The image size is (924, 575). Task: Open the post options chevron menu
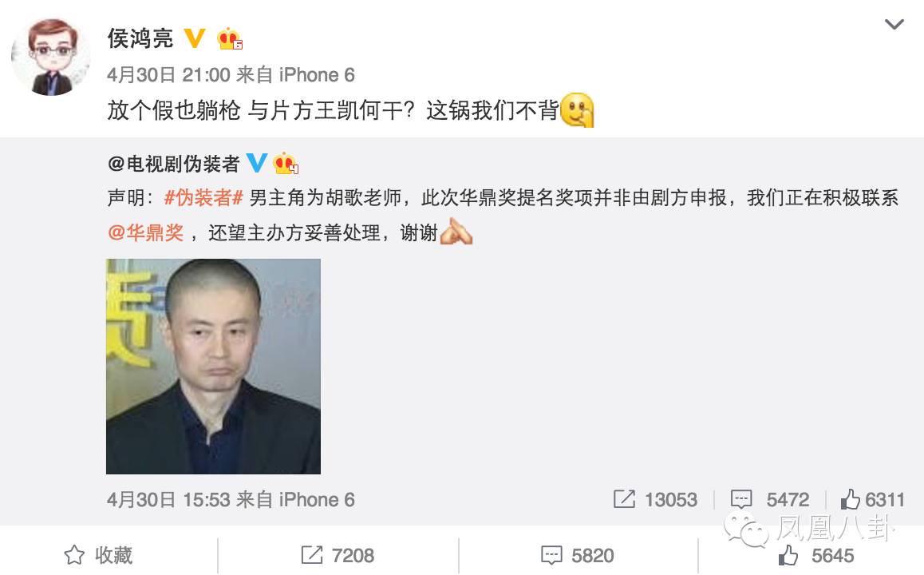894,24
